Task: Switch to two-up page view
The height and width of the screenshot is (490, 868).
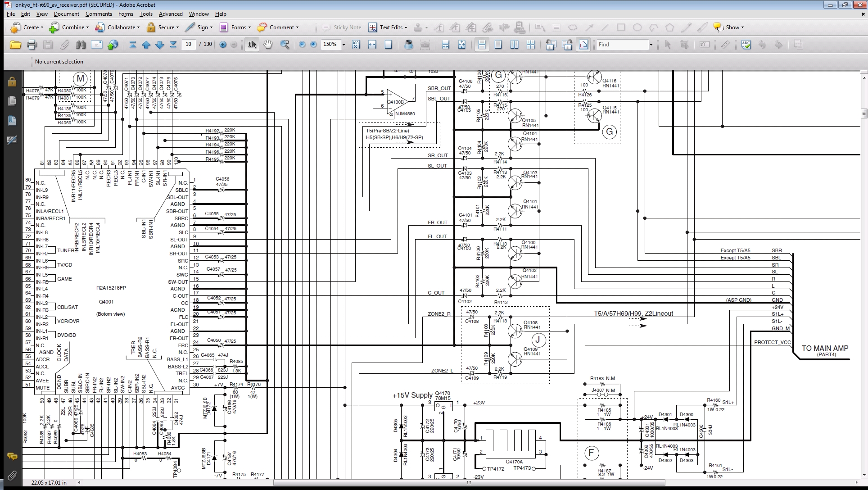Action: (514, 45)
